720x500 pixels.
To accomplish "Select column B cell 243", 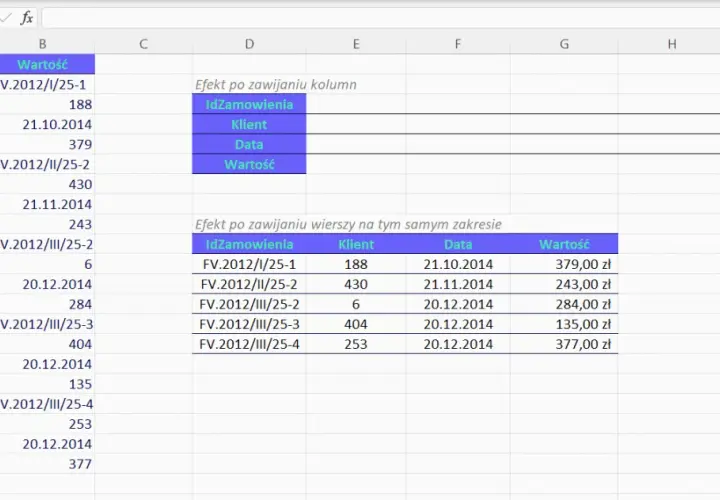I will 47,224.
